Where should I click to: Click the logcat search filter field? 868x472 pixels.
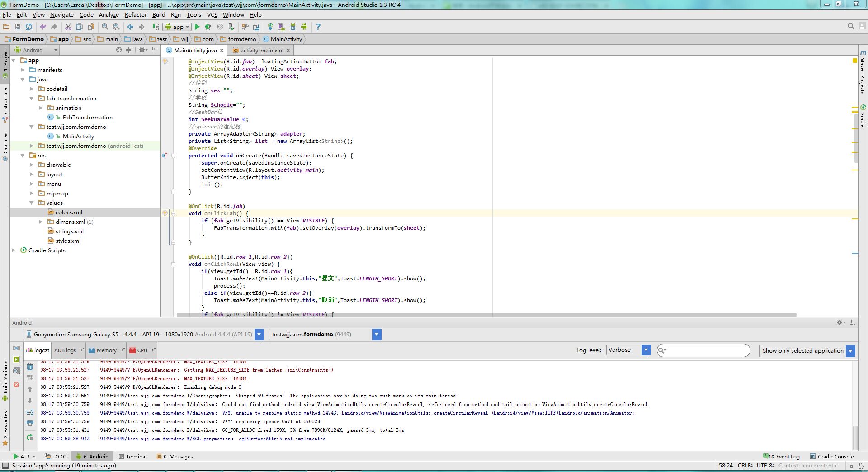pos(703,350)
